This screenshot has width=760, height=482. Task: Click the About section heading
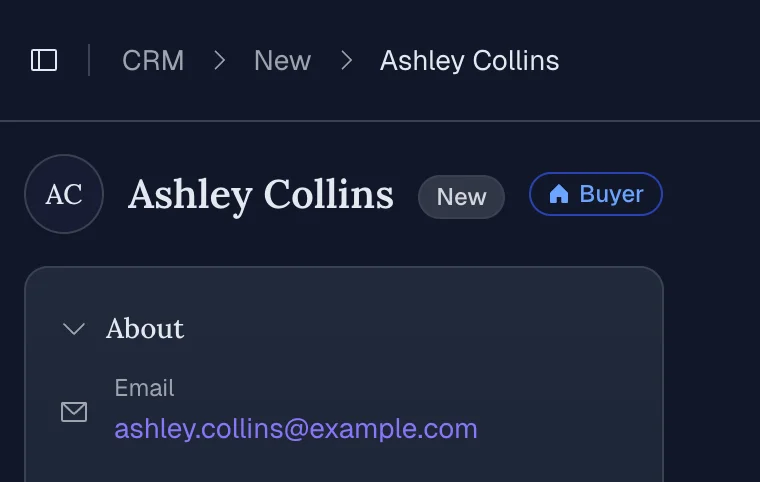click(x=145, y=329)
